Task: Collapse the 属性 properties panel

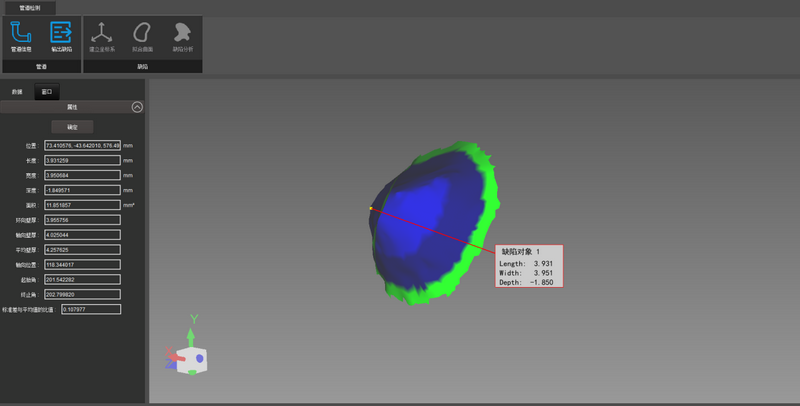Action: (137, 106)
